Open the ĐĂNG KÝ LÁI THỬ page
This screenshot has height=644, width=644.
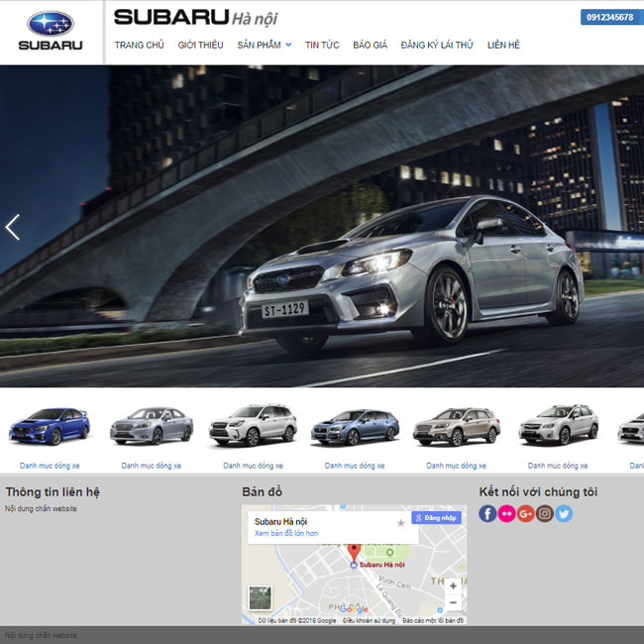coord(437,45)
